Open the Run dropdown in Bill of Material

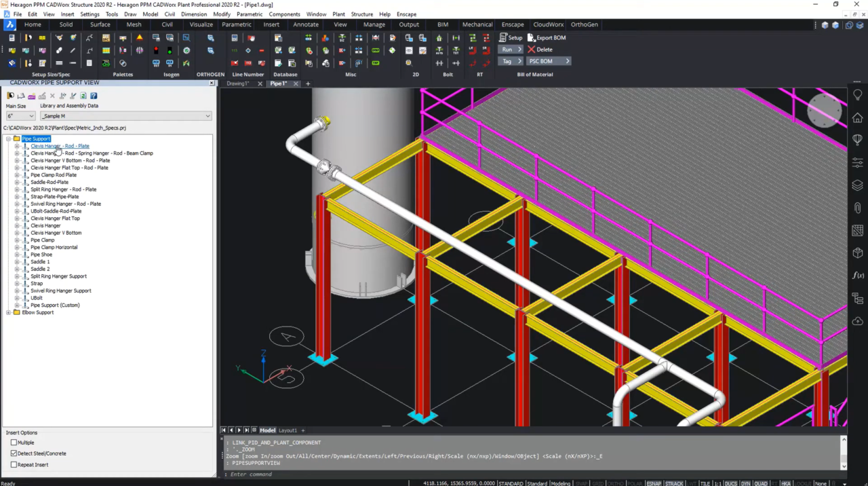511,50
